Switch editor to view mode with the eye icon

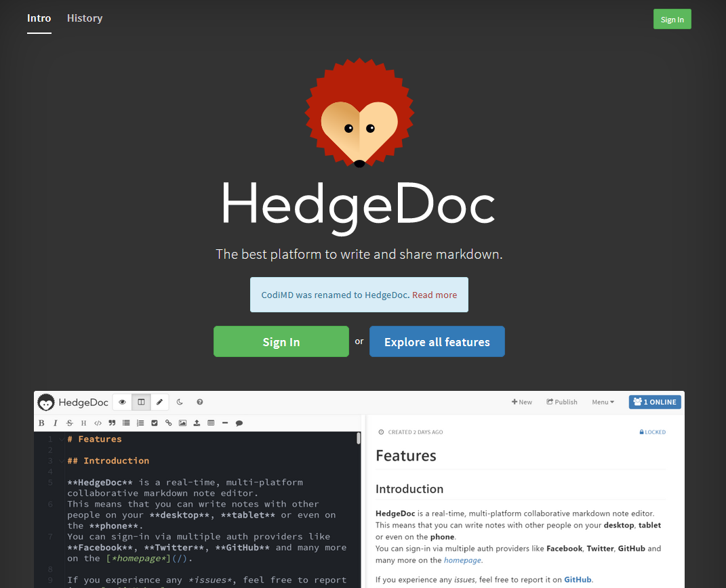coord(122,402)
